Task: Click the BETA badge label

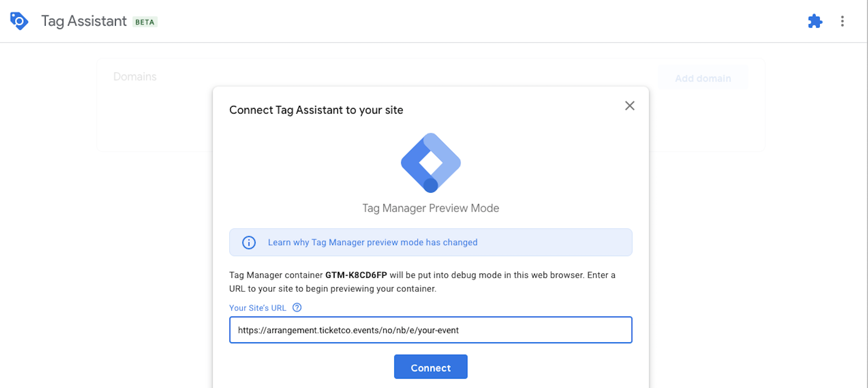Action: [145, 22]
